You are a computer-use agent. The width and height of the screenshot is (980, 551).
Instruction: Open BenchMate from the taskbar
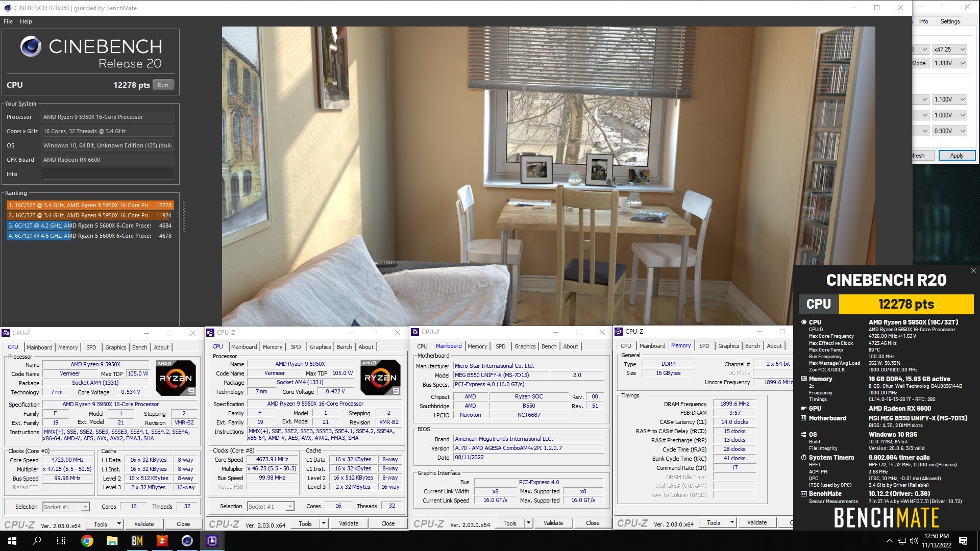(137, 541)
